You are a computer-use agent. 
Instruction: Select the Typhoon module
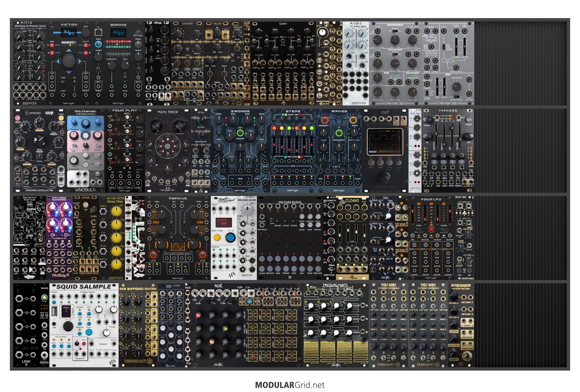tap(448, 151)
